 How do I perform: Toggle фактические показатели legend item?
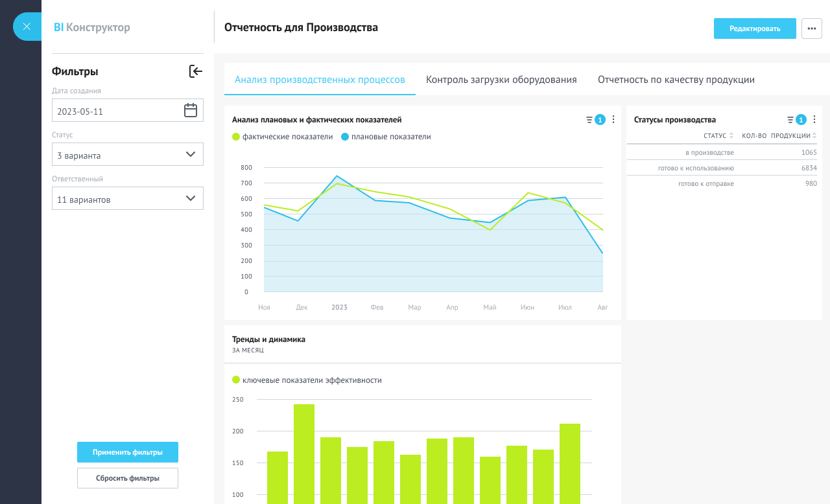(283, 137)
